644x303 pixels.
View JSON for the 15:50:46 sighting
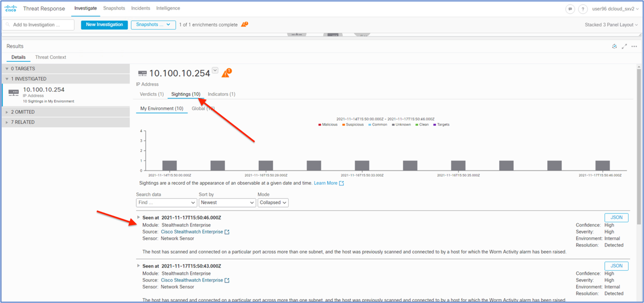[x=616, y=218]
